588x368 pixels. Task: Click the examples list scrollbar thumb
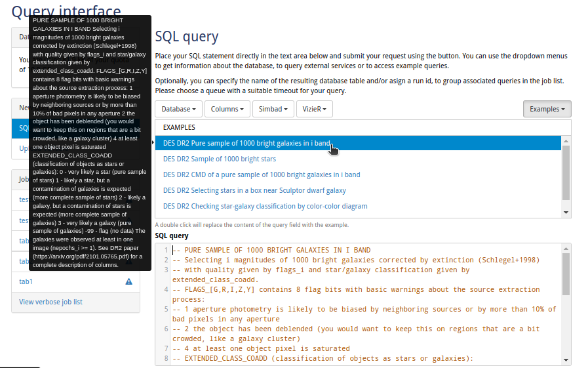click(x=566, y=172)
